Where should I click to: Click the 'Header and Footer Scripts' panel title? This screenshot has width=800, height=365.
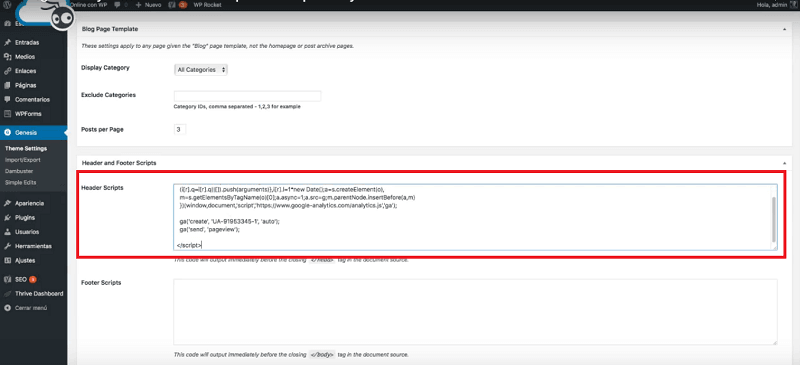tap(119, 163)
